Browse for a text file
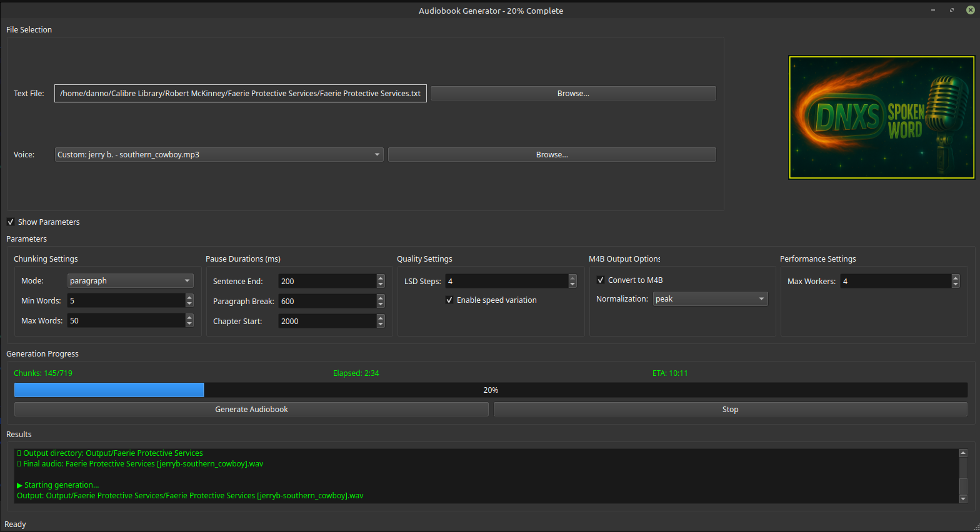980x532 pixels. tap(573, 94)
